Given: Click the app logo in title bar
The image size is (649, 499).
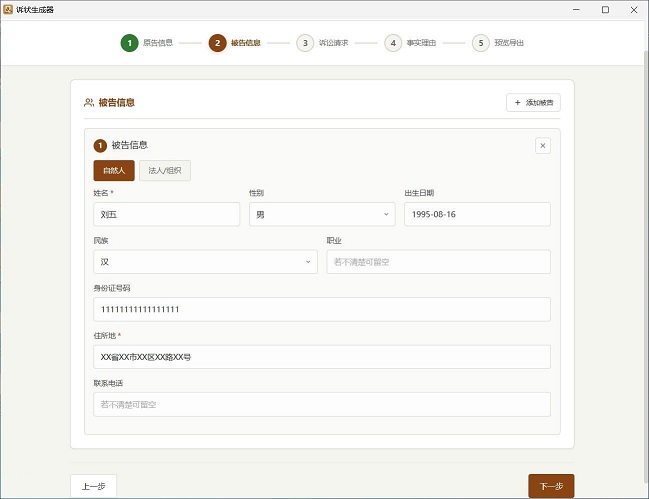Looking at the screenshot, I should 8,9.
